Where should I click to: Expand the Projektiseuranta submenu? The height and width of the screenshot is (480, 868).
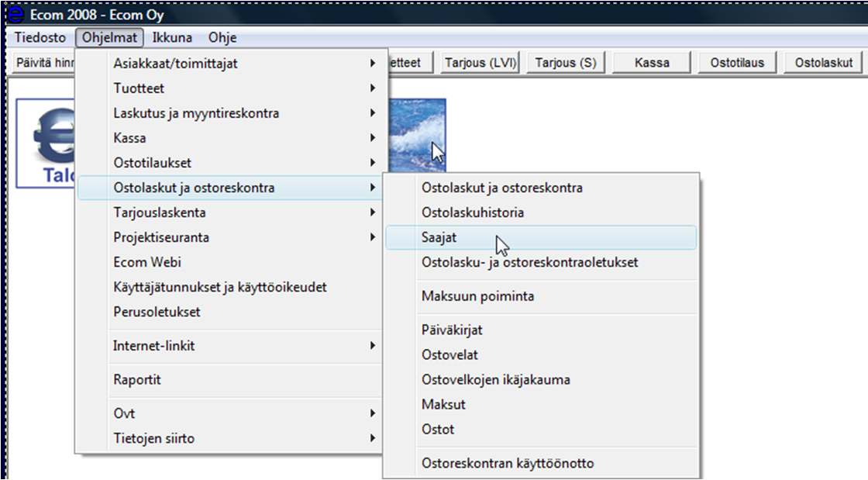point(229,237)
